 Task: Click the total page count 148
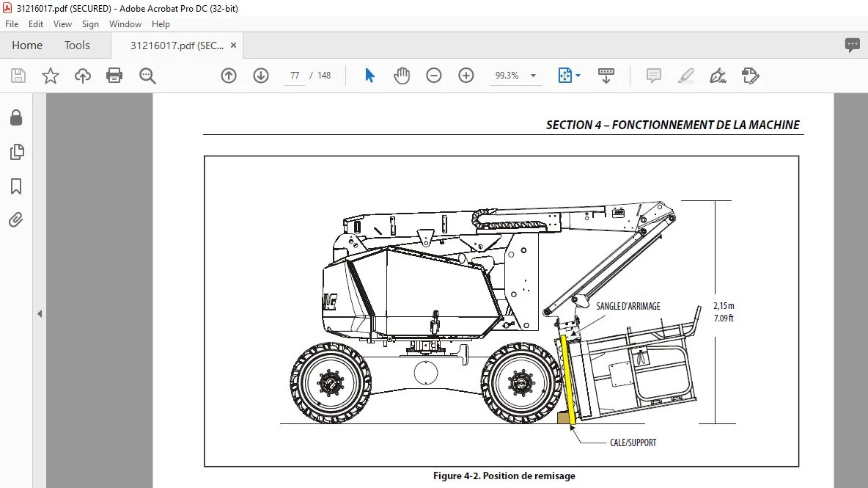[x=324, y=76]
